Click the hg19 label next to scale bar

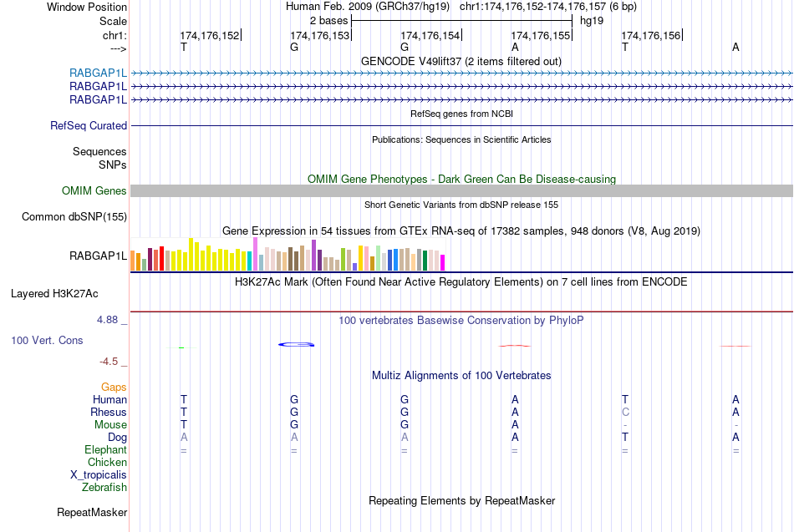[x=592, y=21]
